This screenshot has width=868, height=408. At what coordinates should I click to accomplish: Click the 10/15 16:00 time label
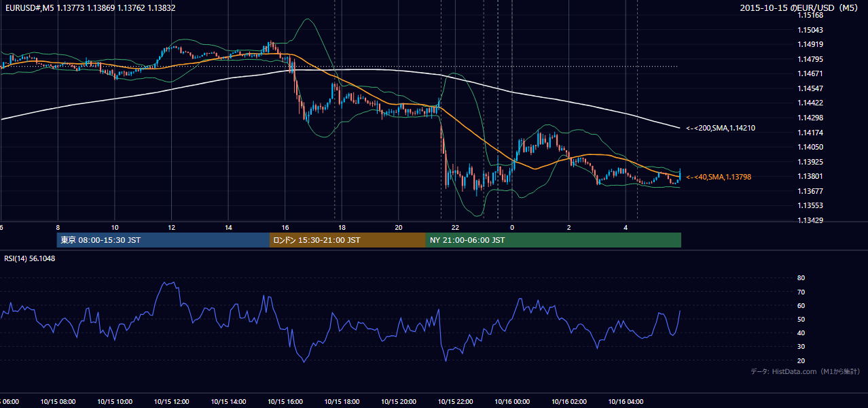point(285,402)
